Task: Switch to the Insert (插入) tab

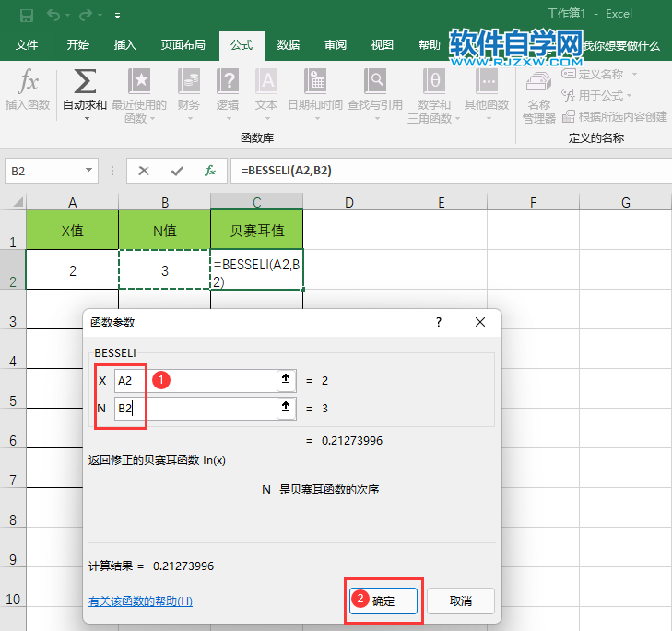Action: pos(125,45)
